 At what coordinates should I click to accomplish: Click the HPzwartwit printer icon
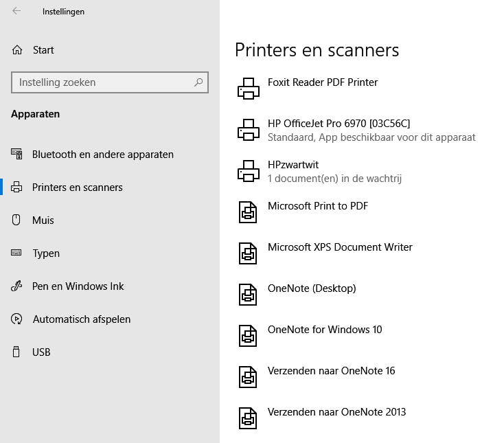click(x=248, y=171)
